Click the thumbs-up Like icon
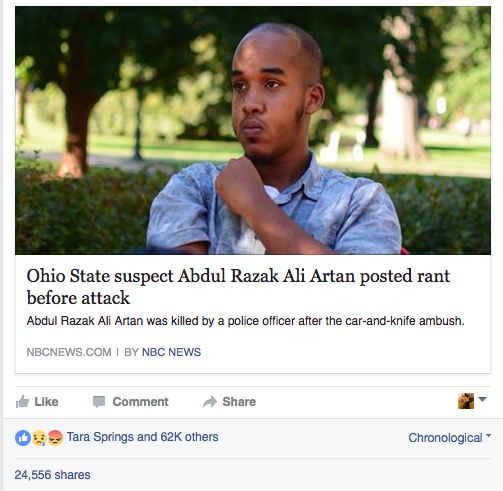The width and height of the screenshot is (503, 491). [22, 402]
